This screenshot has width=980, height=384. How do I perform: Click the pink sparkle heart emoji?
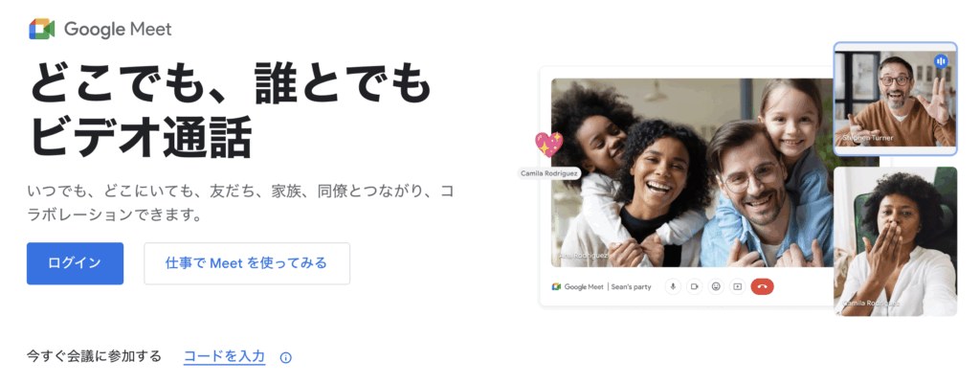pos(548,145)
